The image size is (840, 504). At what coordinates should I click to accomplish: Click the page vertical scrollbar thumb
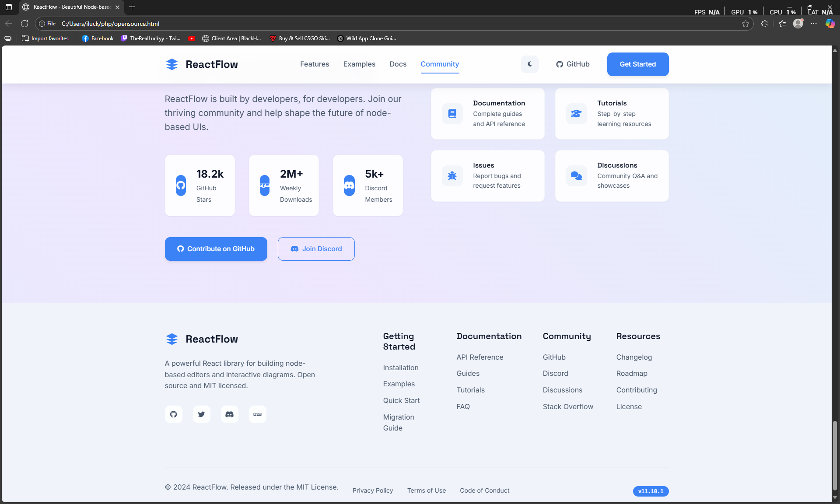pos(835,455)
